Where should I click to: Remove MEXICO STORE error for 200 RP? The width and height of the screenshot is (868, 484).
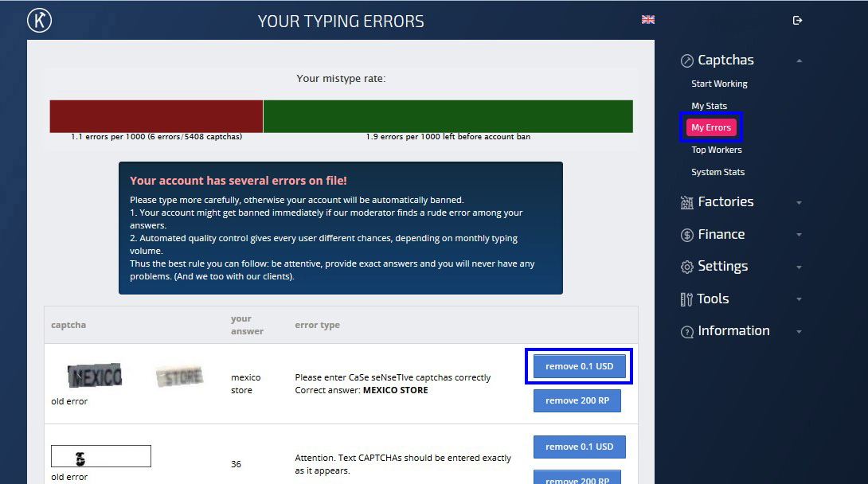tap(577, 400)
